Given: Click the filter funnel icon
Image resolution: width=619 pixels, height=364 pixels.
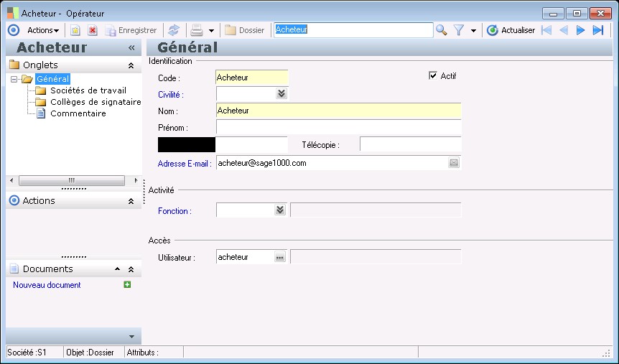Looking at the screenshot, I should (459, 30).
